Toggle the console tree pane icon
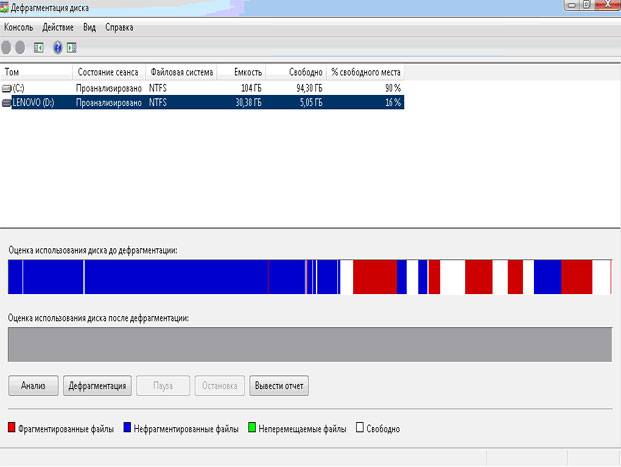The height and width of the screenshot is (467, 621). pyautogui.click(x=39, y=47)
